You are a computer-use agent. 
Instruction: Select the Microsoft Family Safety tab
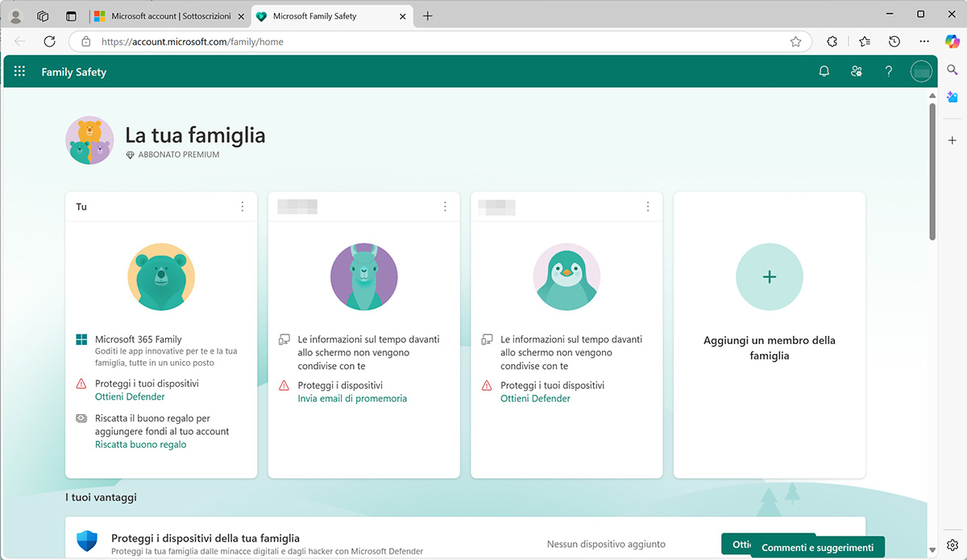point(331,16)
